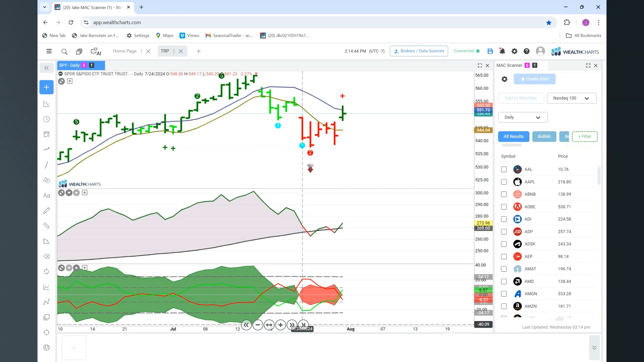
Task: Check the AAL row checkbox
Action: point(504,170)
